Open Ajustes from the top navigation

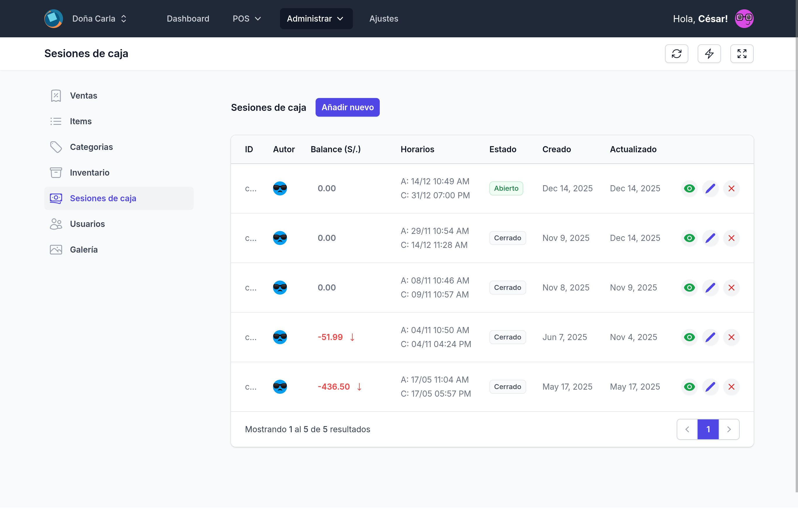(x=384, y=19)
